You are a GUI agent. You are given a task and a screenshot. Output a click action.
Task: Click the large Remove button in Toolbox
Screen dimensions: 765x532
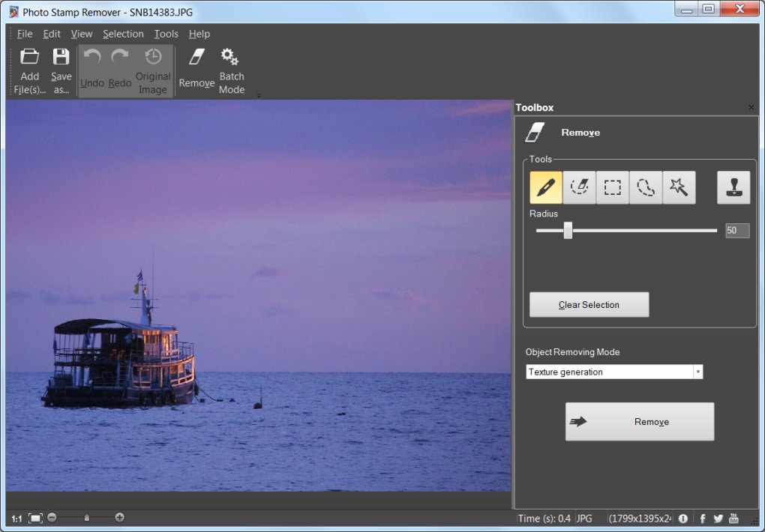tap(639, 422)
